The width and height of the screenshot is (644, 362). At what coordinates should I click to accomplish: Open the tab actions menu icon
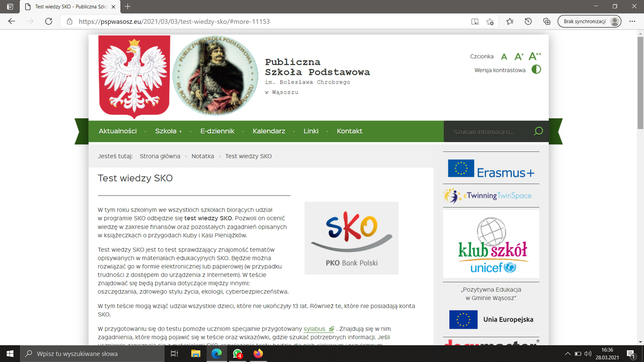pyautogui.click(x=10, y=6)
